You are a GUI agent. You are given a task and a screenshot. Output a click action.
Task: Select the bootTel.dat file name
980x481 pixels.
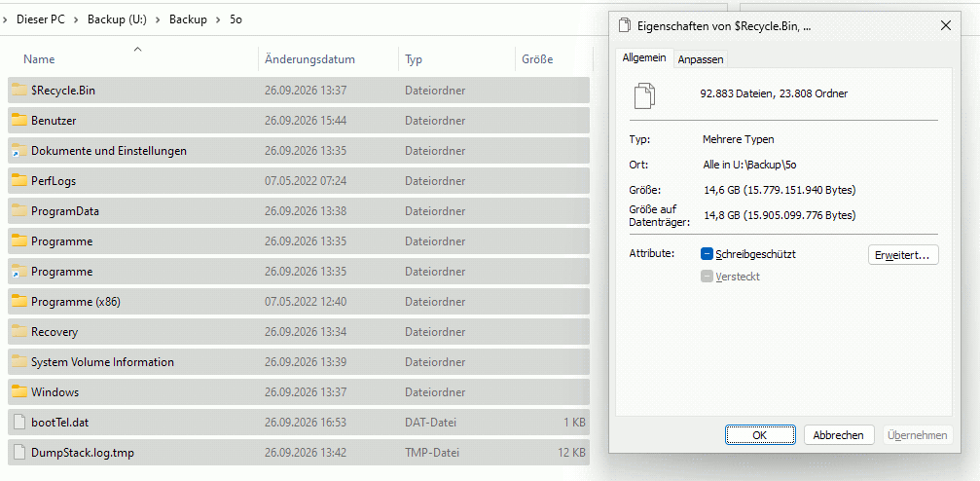tap(60, 423)
